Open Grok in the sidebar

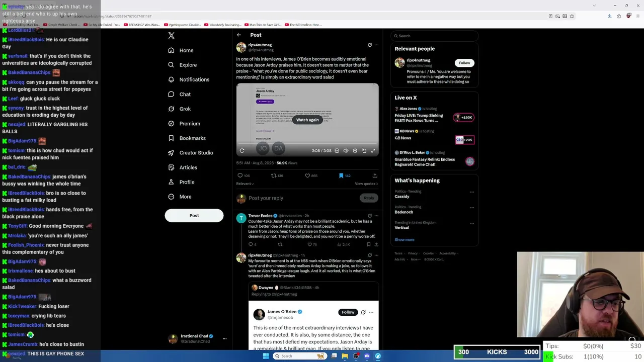click(x=179, y=109)
